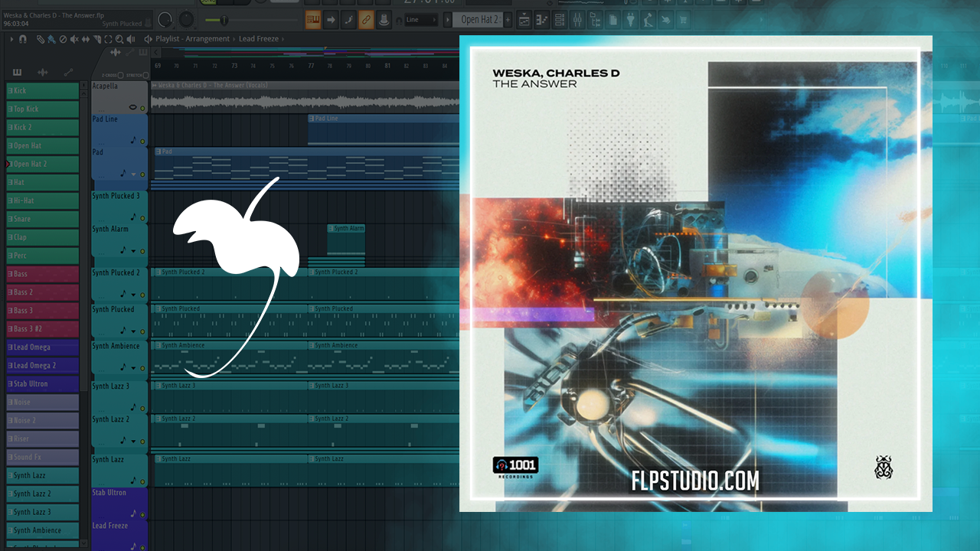Select the Delete tool in the playlist toolbar

click(63, 39)
